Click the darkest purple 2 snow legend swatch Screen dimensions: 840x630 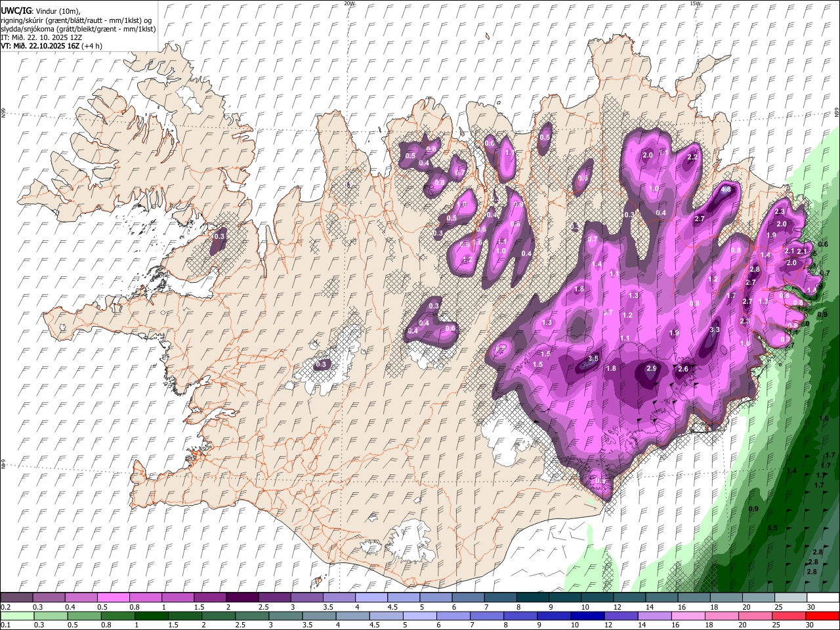(241, 598)
